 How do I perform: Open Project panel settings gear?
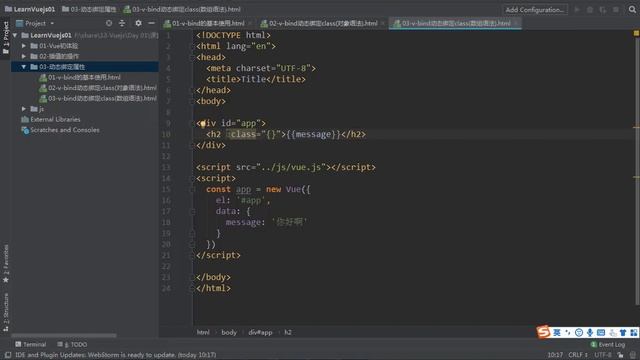point(138,23)
